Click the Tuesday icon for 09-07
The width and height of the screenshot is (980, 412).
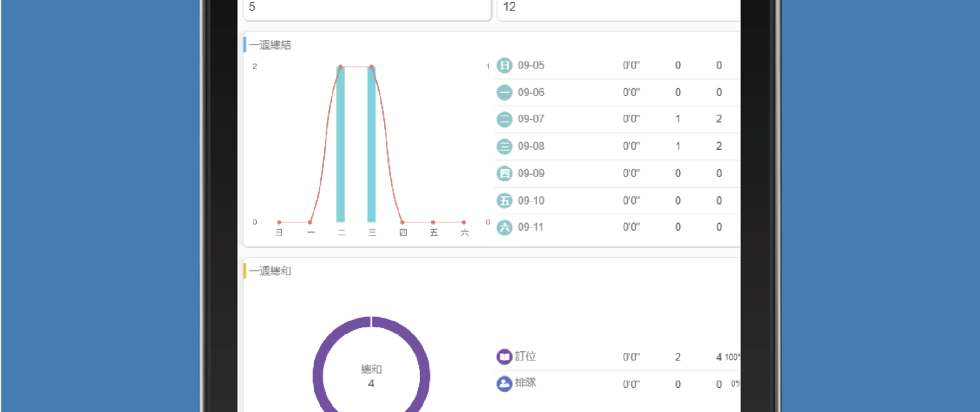coord(504,119)
